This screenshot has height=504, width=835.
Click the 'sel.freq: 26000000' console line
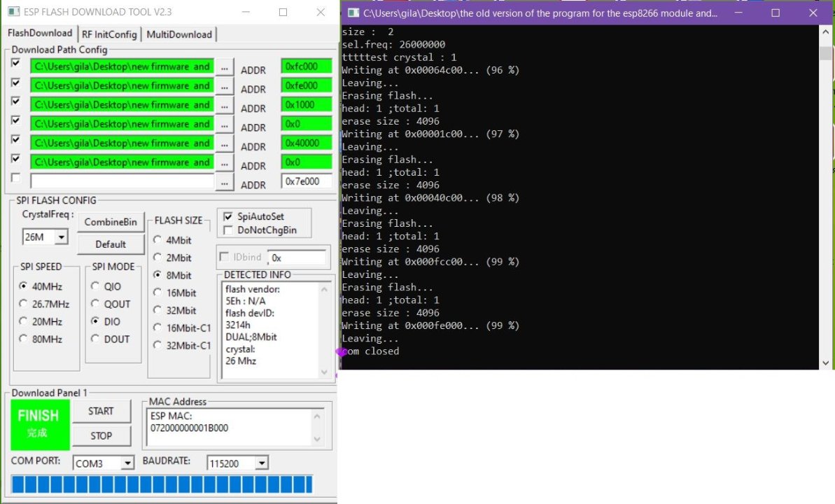[x=393, y=44]
